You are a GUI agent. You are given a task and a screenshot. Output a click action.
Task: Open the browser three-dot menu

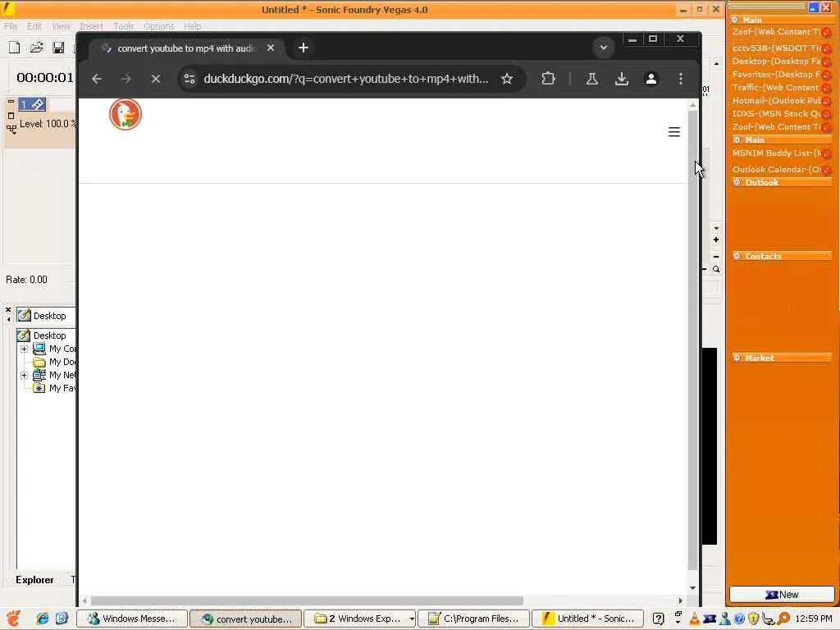681,79
